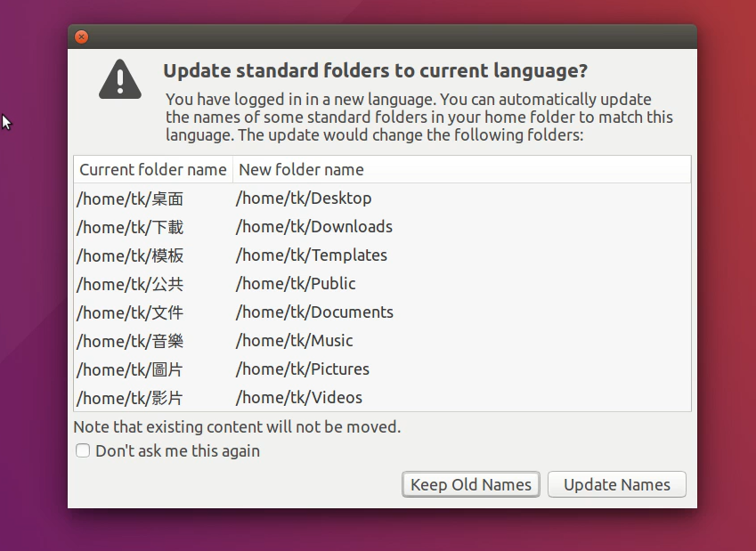Close the dialog with the red button
This screenshot has height=551, width=756.
82,36
